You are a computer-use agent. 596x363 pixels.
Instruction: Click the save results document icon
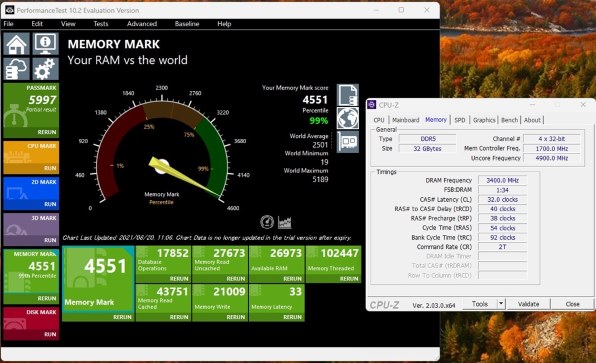pyautogui.click(x=347, y=95)
